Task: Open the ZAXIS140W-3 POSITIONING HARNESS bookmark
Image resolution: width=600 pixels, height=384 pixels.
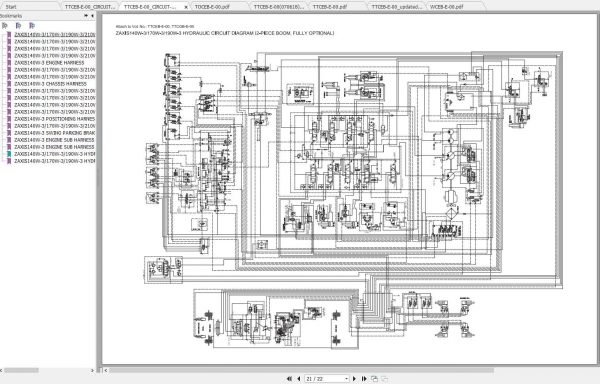Action: point(54,119)
